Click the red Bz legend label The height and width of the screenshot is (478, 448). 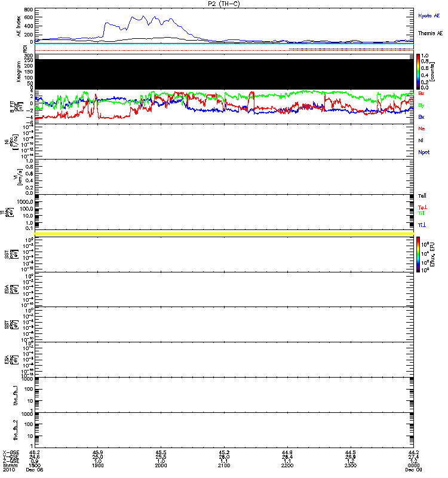point(421,93)
